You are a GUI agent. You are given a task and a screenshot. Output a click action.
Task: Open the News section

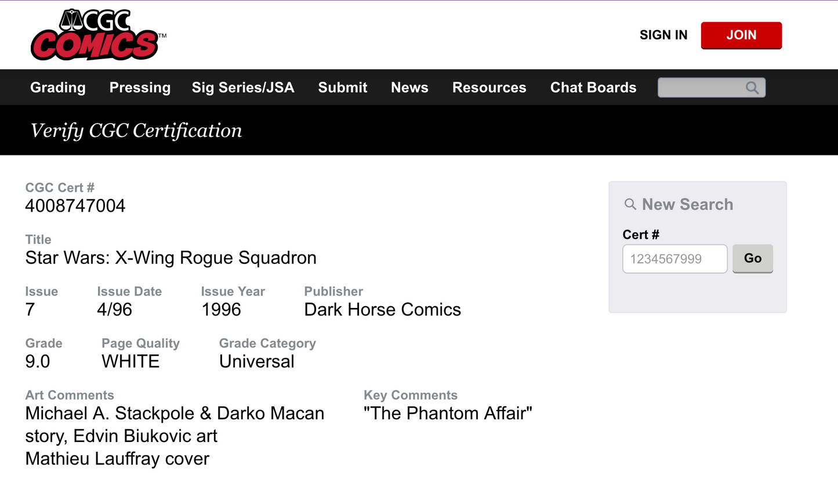pyautogui.click(x=409, y=87)
